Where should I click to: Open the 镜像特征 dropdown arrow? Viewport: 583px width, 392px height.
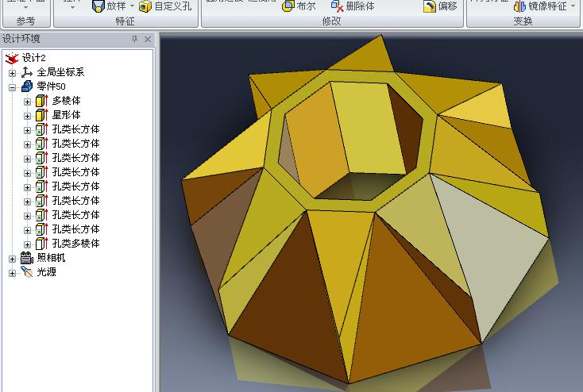(573, 6)
